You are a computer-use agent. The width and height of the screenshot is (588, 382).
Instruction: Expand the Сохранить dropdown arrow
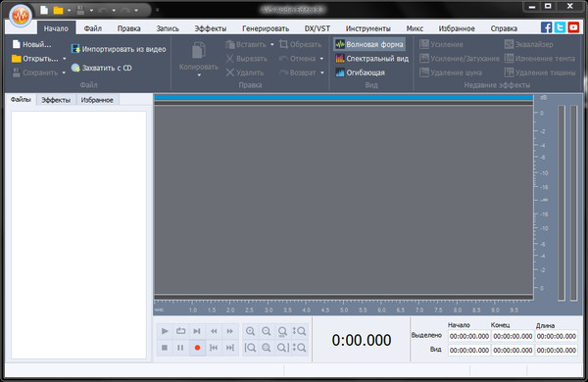(x=64, y=72)
